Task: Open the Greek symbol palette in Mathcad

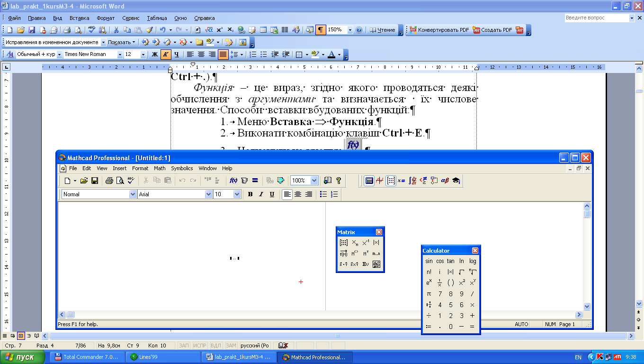Action: click(x=445, y=181)
